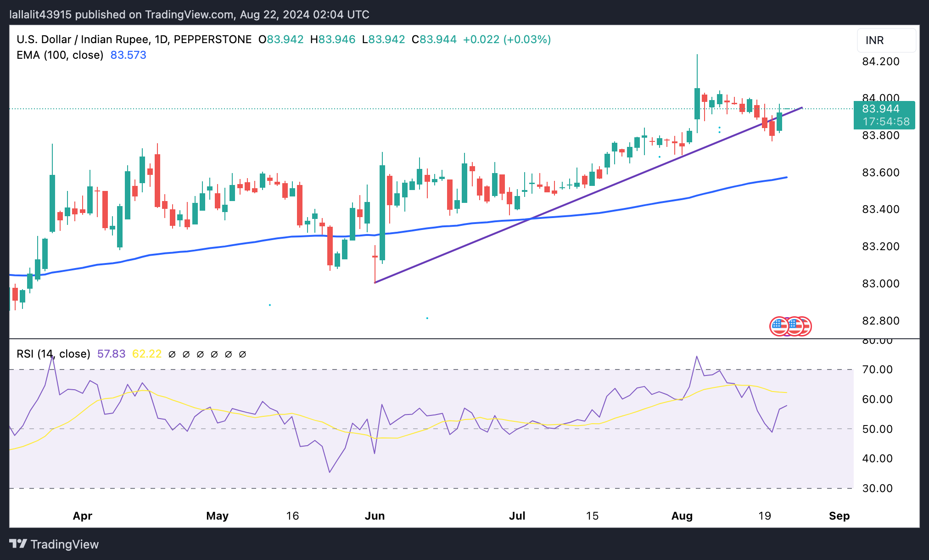Click the 84.200 price axis label

click(880, 62)
